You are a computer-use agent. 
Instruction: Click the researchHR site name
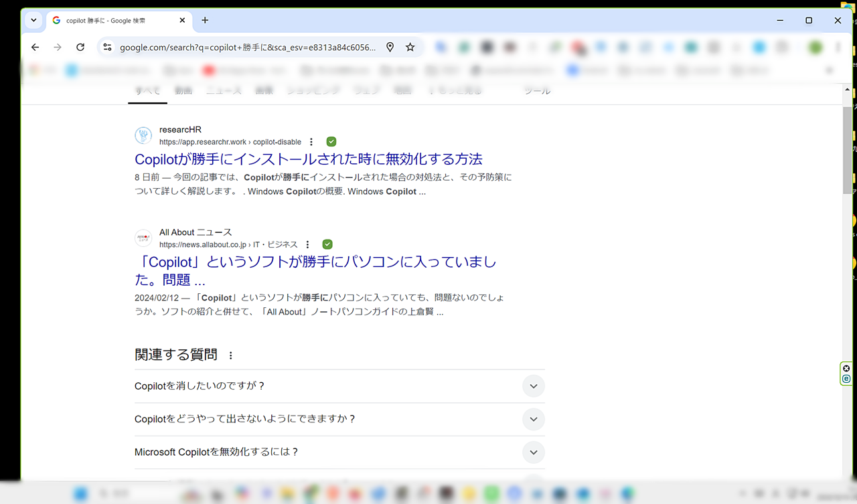[180, 129]
